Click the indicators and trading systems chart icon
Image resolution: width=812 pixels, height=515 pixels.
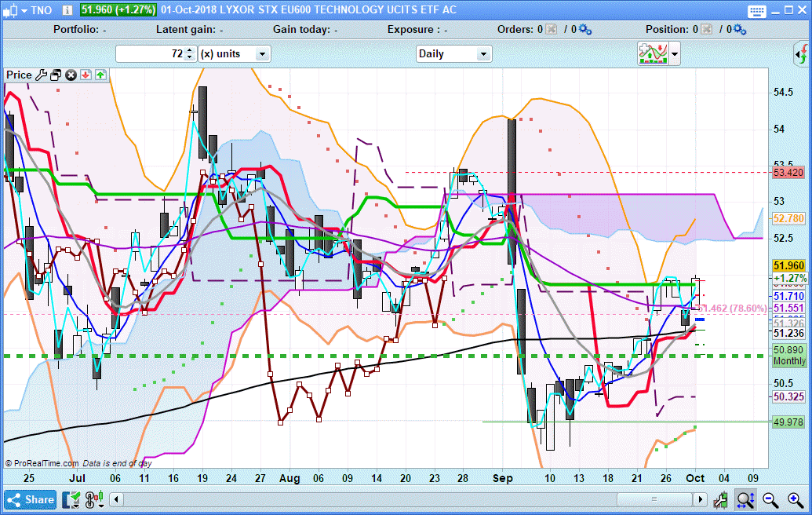pyautogui.click(x=653, y=54)
